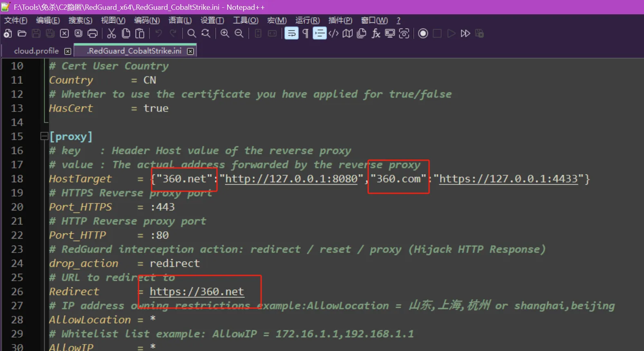Click the focus/capture frame toolbar icon
644x351 pixels.
point(404,34)
